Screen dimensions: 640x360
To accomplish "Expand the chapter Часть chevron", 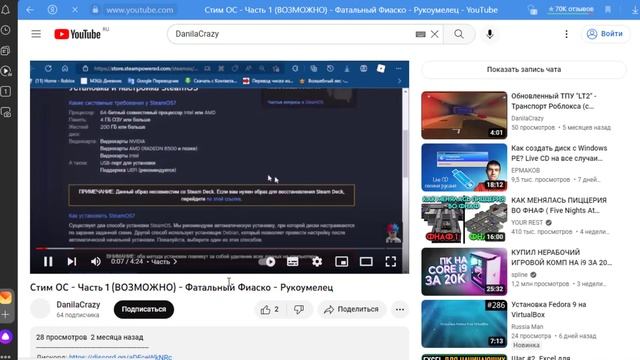I will tap(176, 262).
